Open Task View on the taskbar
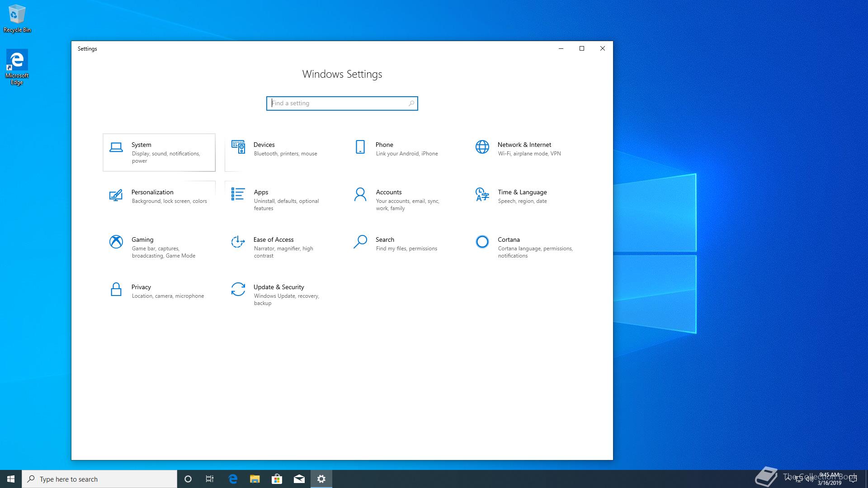The height and width of the screenshot is (488, 868). [x=210, y=479]
